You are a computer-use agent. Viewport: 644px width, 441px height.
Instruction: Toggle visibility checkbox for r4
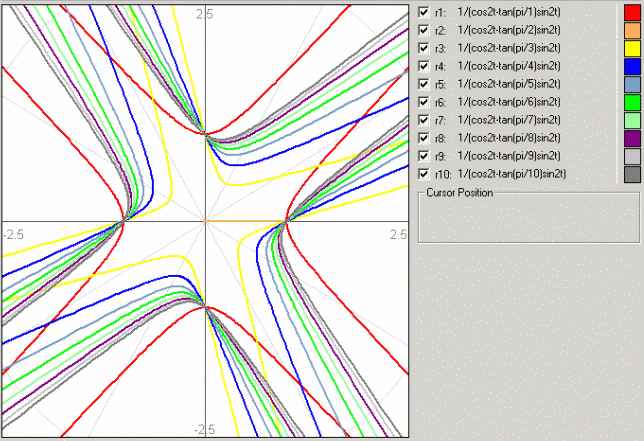point(424,66)
